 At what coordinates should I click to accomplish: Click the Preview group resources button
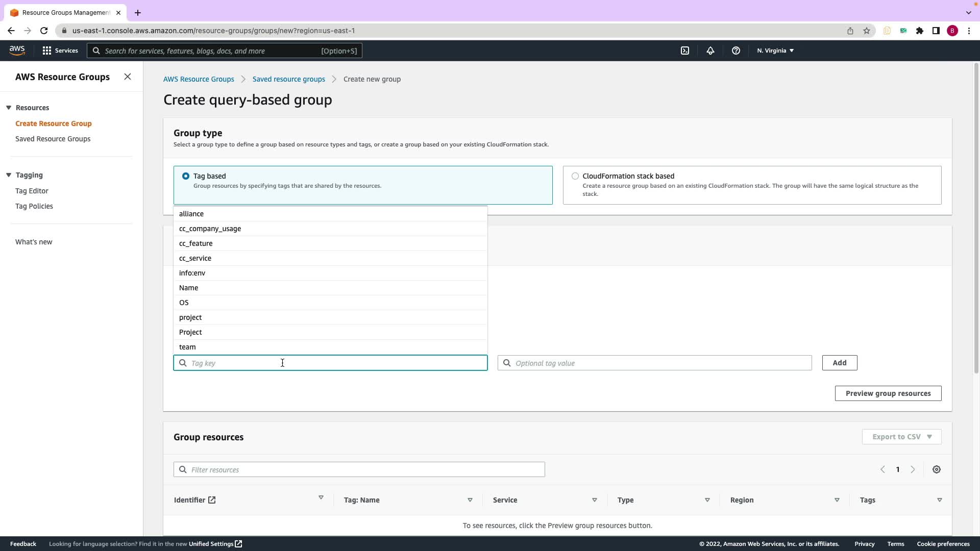click(x=888, y=393)
